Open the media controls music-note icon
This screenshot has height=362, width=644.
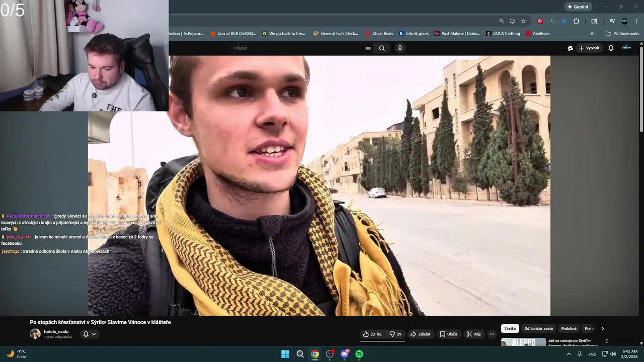point(612,21)
